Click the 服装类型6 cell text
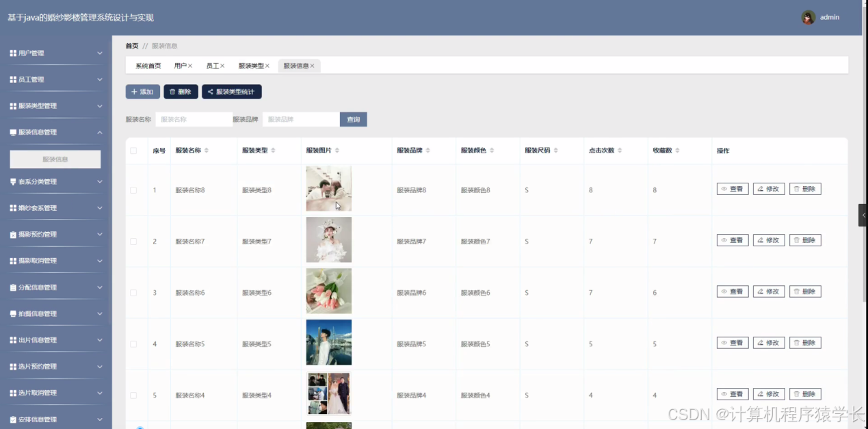The image size is (868, 429). point(257,293)
